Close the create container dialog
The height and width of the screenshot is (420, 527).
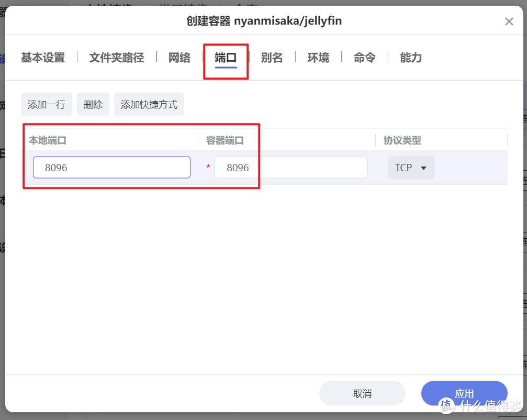pyautogui.click(x=509, y=21)
